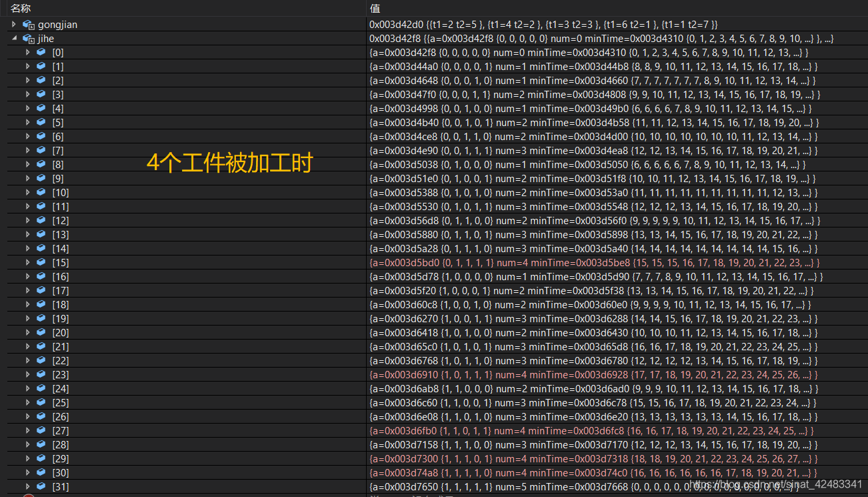Click the cube icon of element [7]
868x497 pixels.
point(41,150)
